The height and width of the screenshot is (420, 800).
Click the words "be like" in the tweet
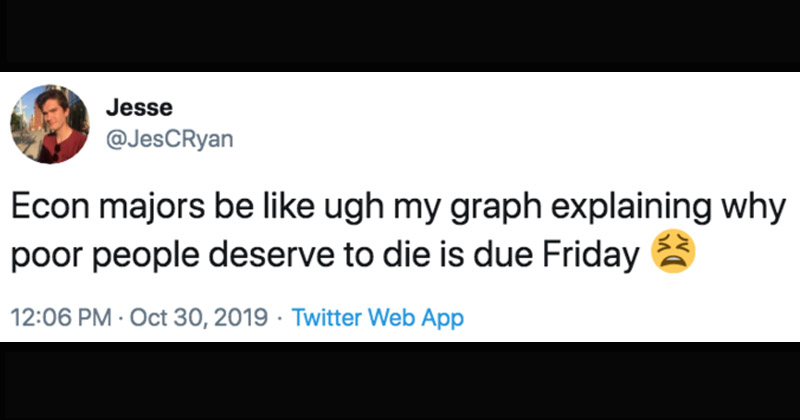point(263,210)
